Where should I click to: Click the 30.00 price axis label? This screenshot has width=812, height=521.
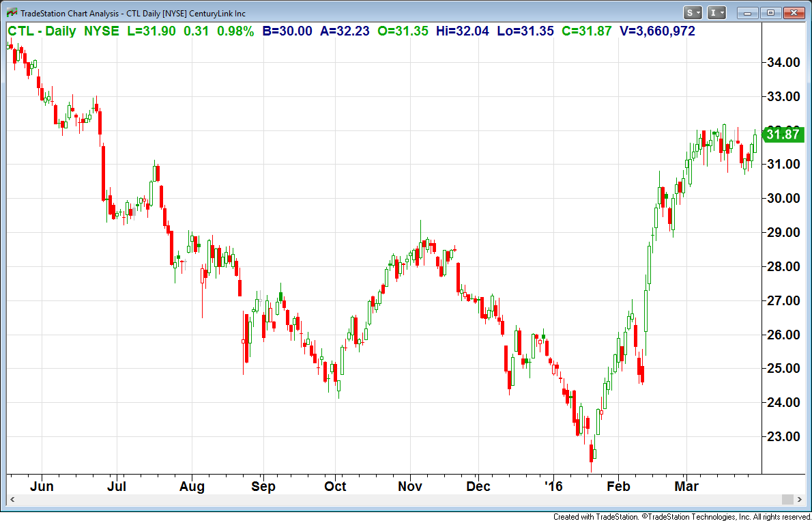click(782, 199)
